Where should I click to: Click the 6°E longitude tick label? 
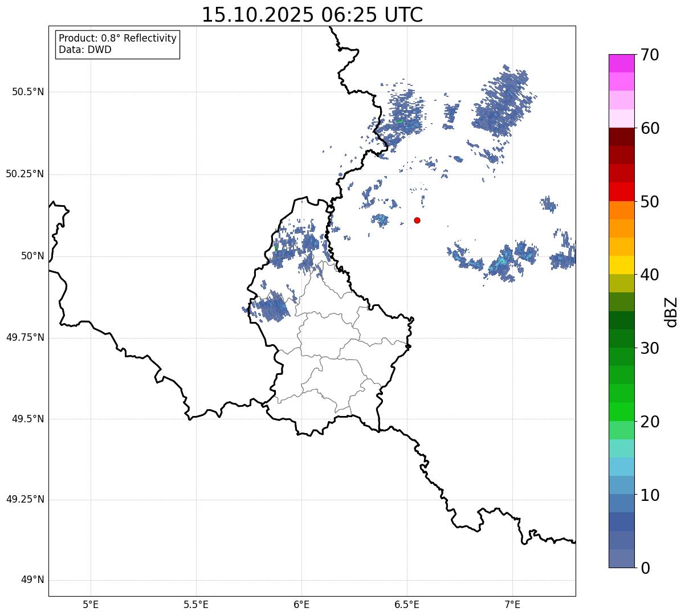point(301,604)
